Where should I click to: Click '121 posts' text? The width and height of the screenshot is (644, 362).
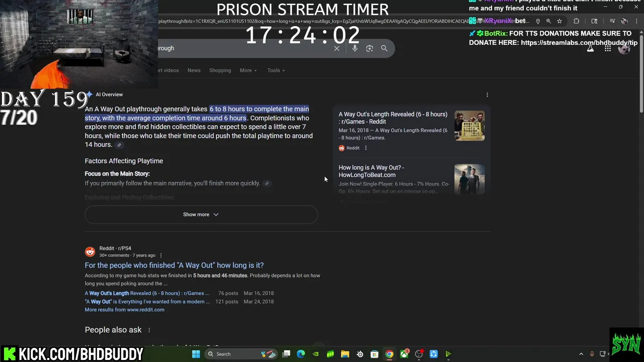tap(227, 302)
